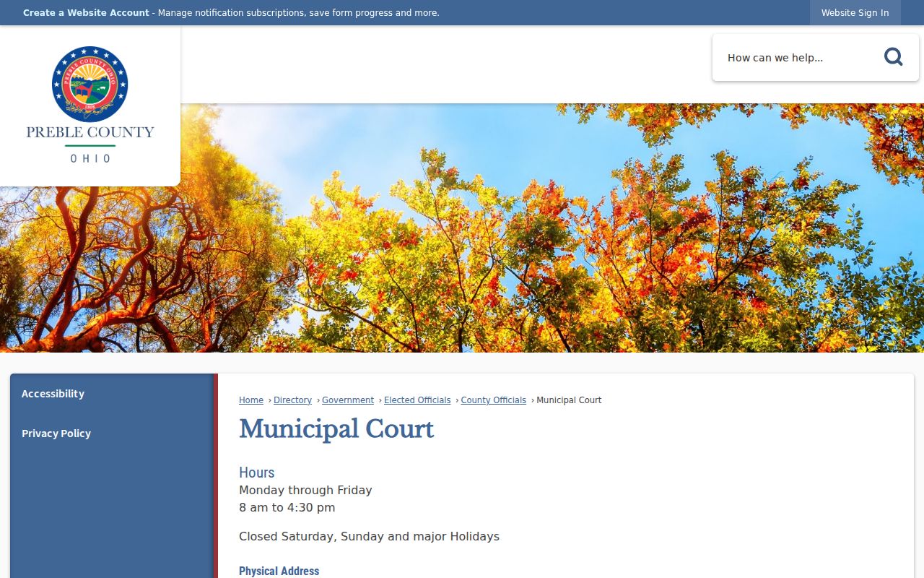Click the search magnifier icon

(893, 57)
